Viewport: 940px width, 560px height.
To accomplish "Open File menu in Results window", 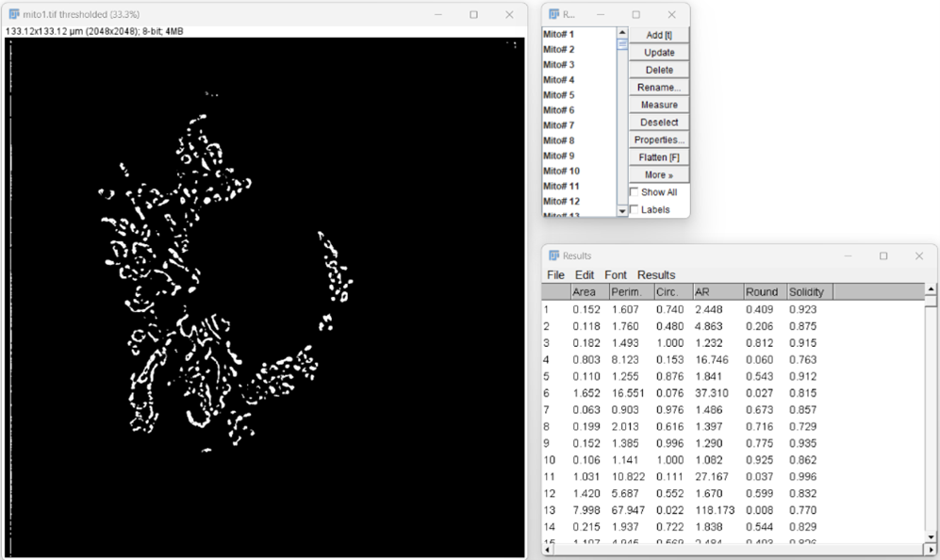I will (555, 274).
